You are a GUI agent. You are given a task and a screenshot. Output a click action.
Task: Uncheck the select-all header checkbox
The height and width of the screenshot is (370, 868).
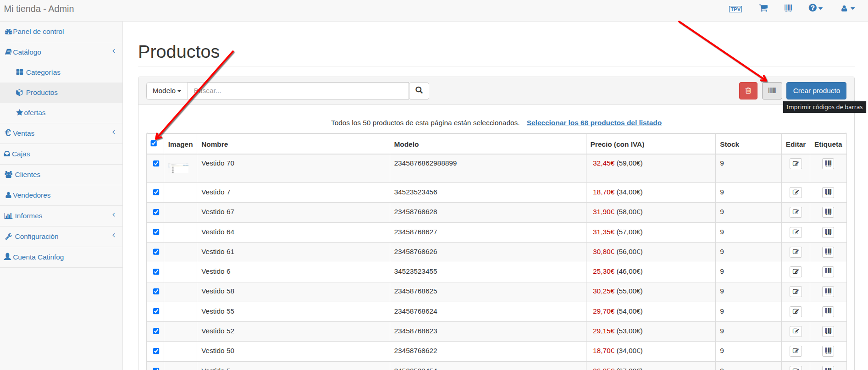(154, 144)
